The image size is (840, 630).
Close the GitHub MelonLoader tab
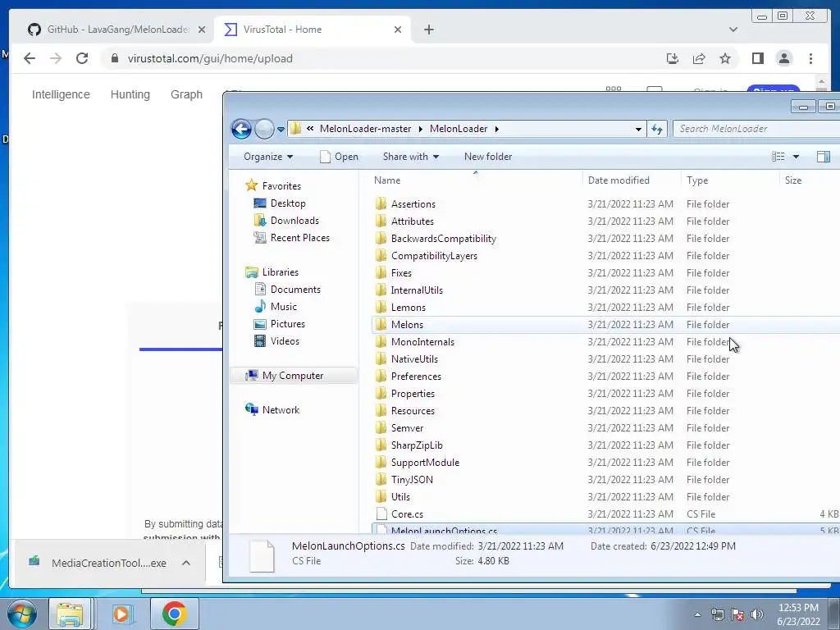coord(202,30)
